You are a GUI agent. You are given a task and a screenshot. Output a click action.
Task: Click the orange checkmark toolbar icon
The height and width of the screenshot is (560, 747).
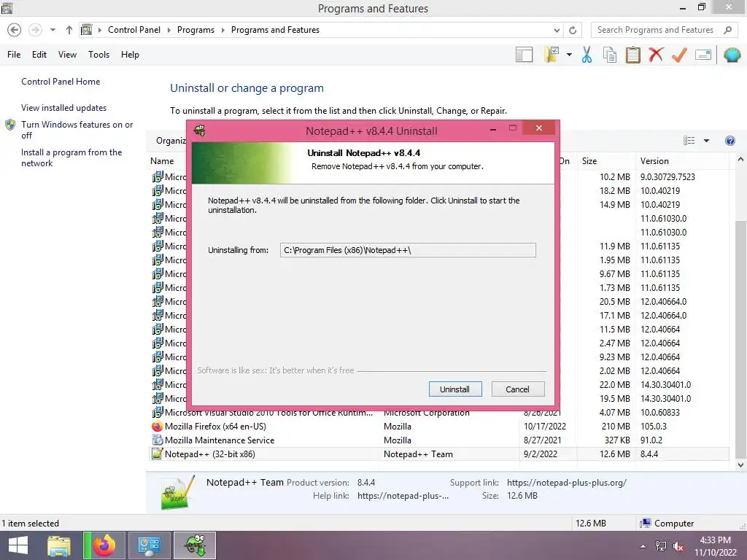point(679,55)
